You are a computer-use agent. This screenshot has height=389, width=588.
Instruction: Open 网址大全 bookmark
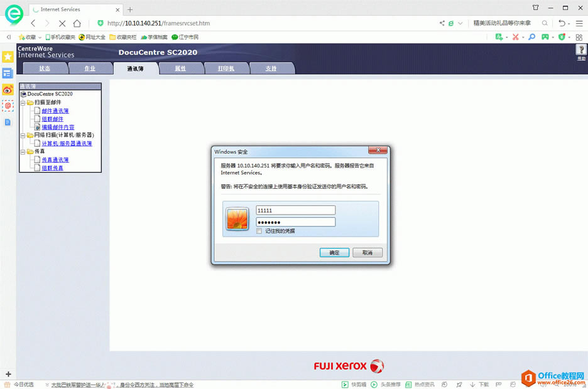click(x=92, y=37)
